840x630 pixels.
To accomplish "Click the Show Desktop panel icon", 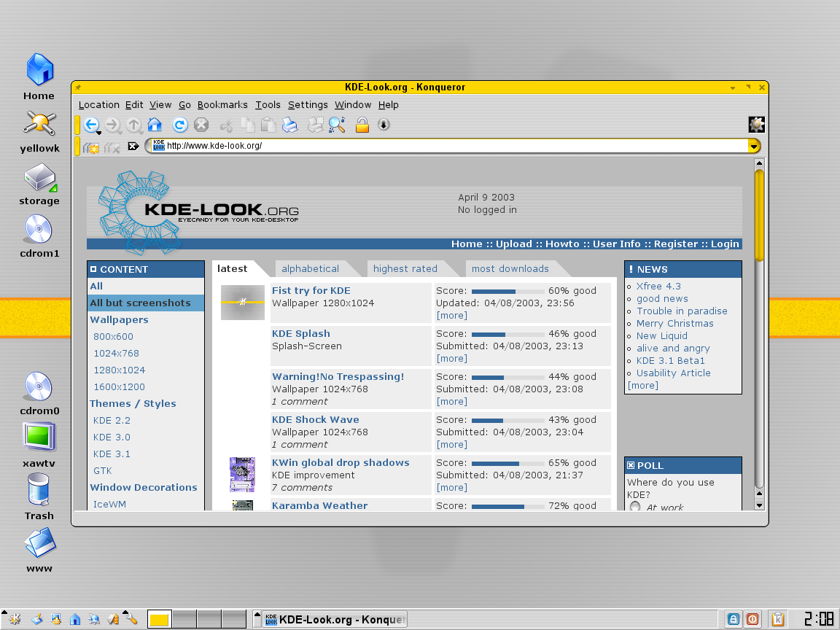I will coord(36,619).
